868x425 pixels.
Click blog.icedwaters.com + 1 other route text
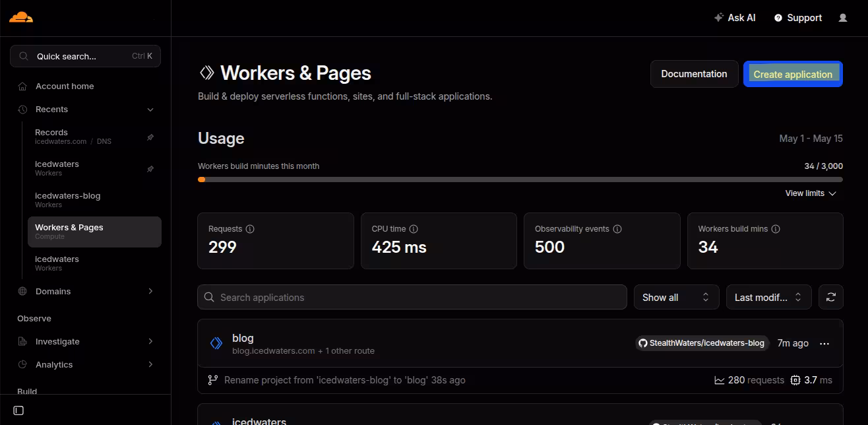303,351
